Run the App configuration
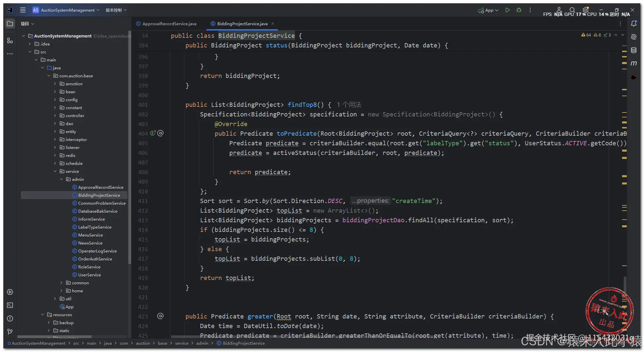Screen dimensions: 644x352 pos(508,10)
